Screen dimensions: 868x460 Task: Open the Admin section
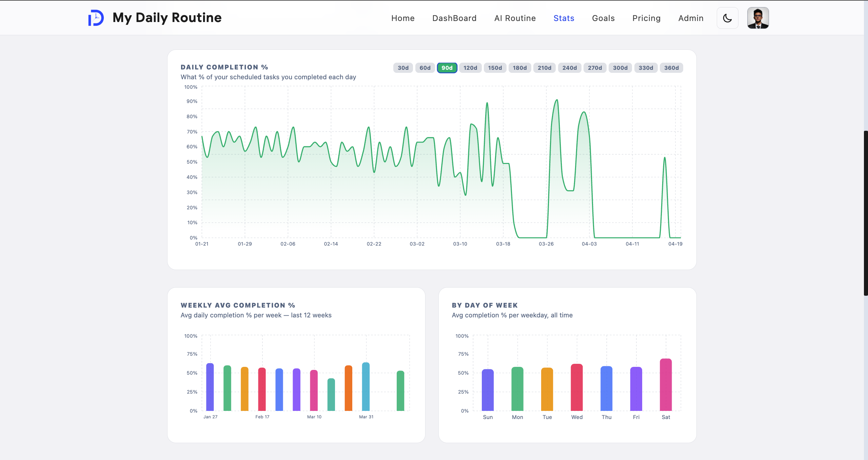[x=691, y=18]
